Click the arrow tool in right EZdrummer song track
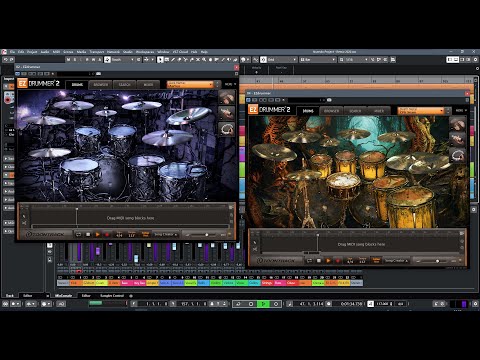The height and width of the screenshot is (360, 480). [255, 242]
